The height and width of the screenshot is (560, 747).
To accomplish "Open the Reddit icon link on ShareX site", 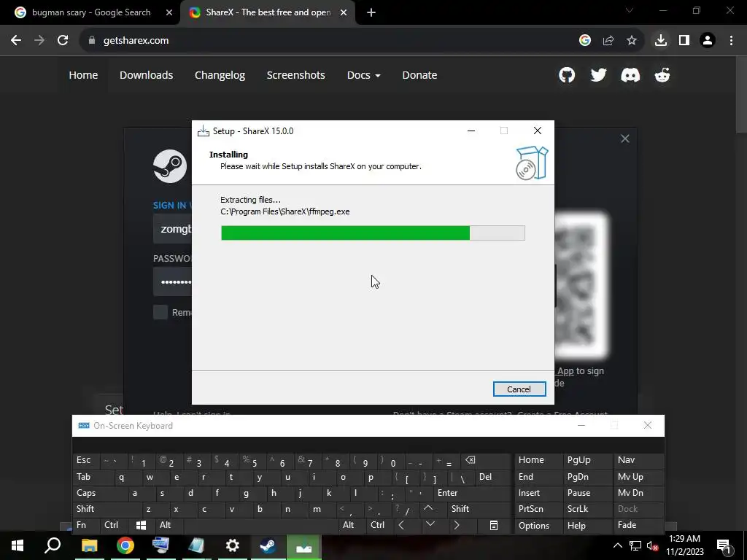I will click(662, 75).
